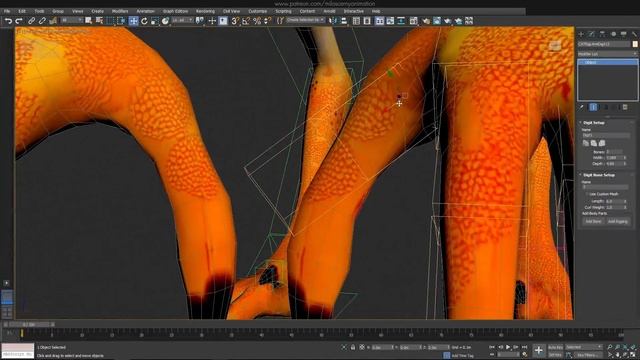Open the Graph Editors menu
Viewport: 640px width, 360px height.
pos(175,11)
